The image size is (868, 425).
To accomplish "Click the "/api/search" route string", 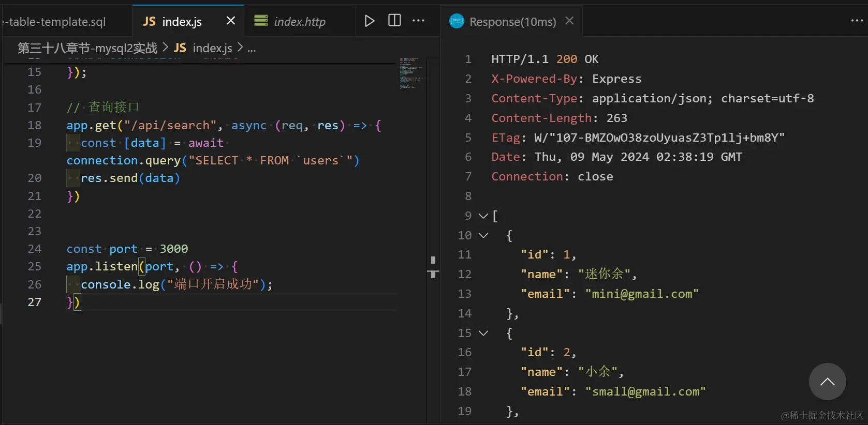I will pos(170,125).
